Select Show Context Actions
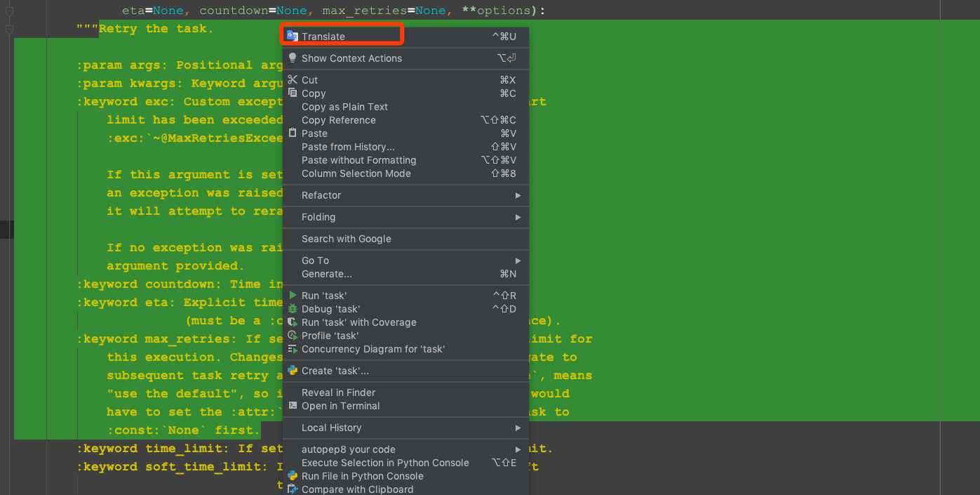 (405, 58)
